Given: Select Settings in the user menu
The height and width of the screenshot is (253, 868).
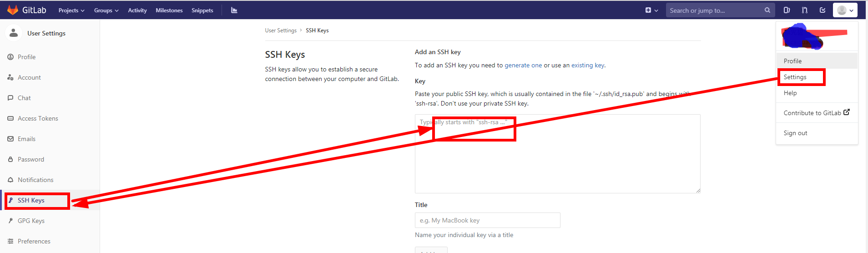Looking at the screenshot, I should point(795,77).
